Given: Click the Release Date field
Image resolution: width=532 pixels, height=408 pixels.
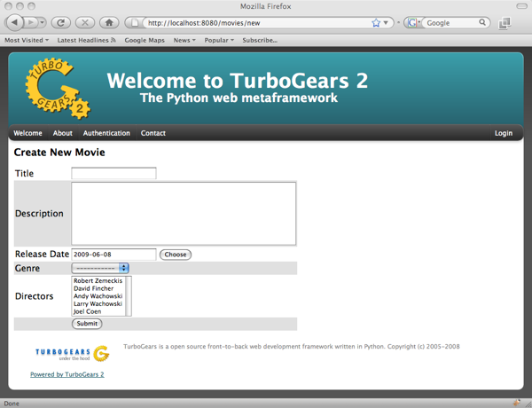Looking at the screenshot, I should coord(113,255).
